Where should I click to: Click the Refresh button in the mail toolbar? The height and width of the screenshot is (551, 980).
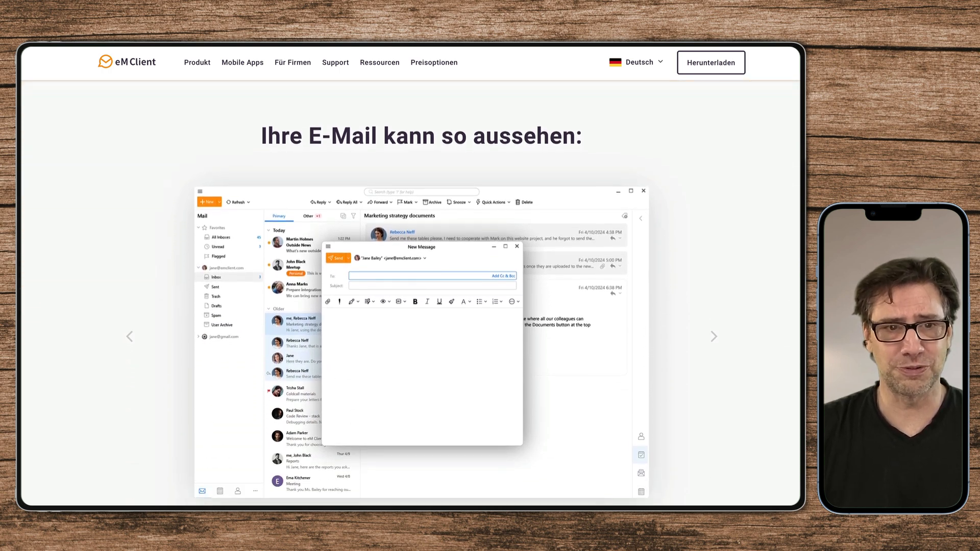[x=238, y=202]
